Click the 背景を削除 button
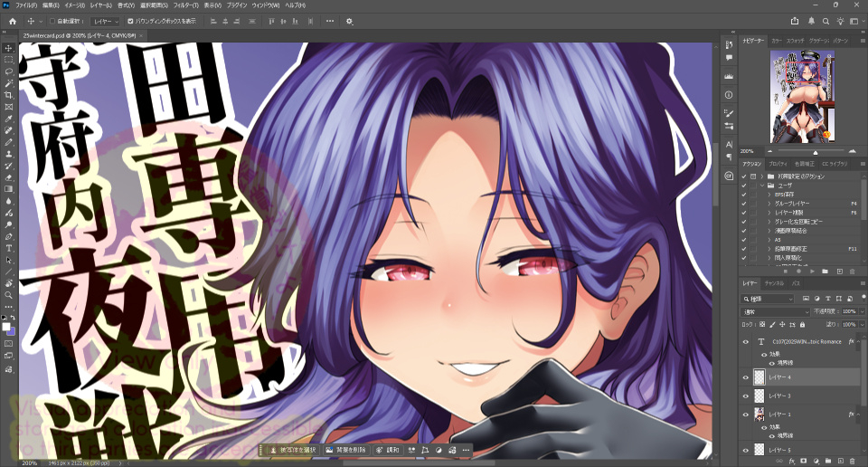Viewport: 868px width, 467px height. pyautogui.click(x=348, y=450)
